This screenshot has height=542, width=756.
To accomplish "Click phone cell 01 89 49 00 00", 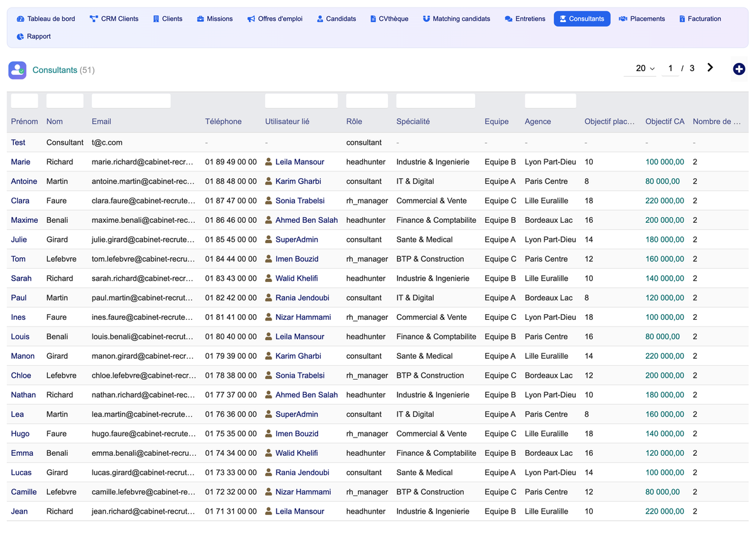I will pyautogui.click(x=231, y=162).
